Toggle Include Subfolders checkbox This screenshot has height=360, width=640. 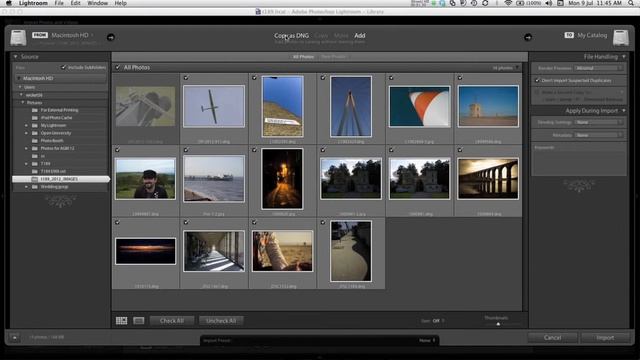[63, 67]
